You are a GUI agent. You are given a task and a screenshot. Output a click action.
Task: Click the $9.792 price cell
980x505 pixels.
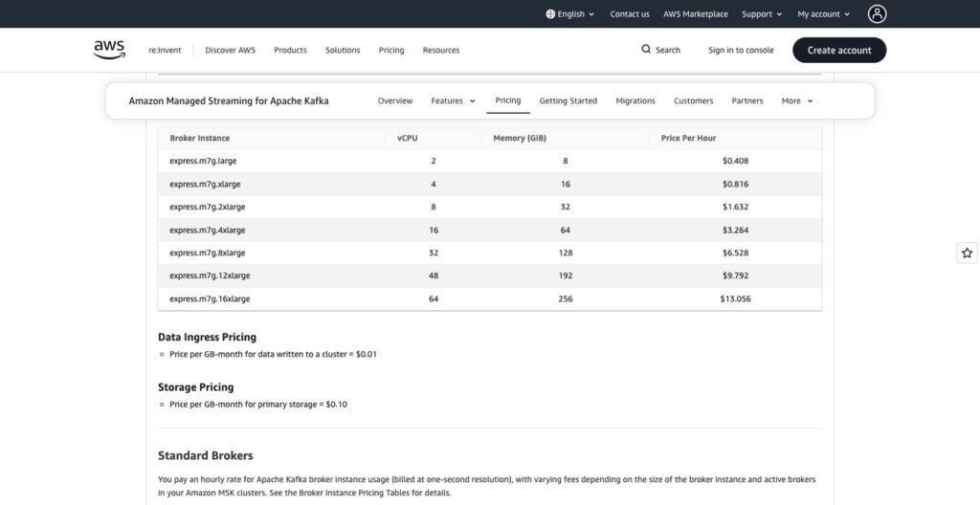click(736, 275)
